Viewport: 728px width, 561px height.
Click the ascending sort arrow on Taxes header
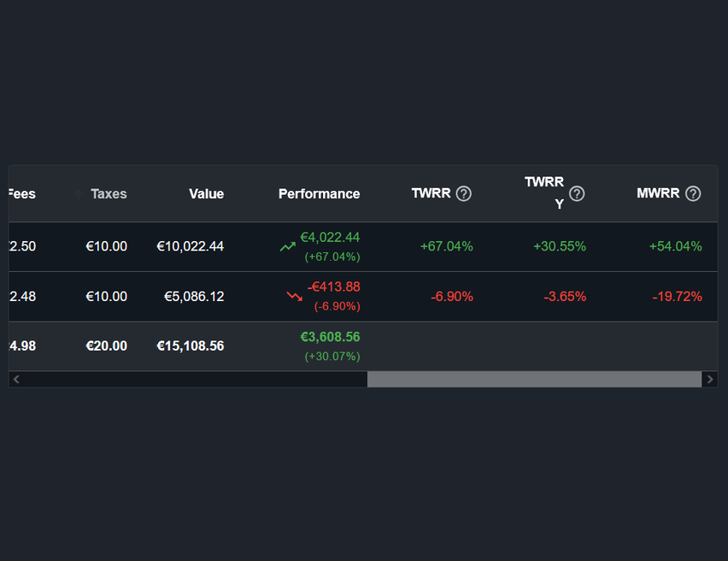point(76,193)
